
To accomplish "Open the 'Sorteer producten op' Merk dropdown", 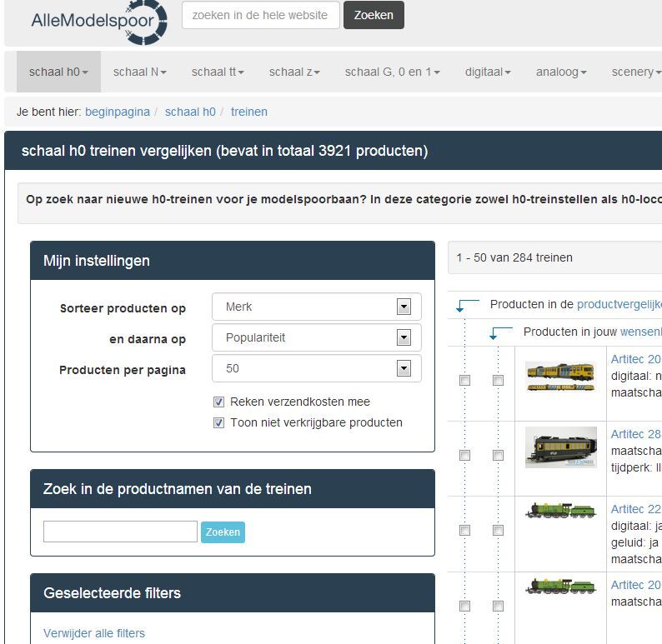I will (317, 307).
